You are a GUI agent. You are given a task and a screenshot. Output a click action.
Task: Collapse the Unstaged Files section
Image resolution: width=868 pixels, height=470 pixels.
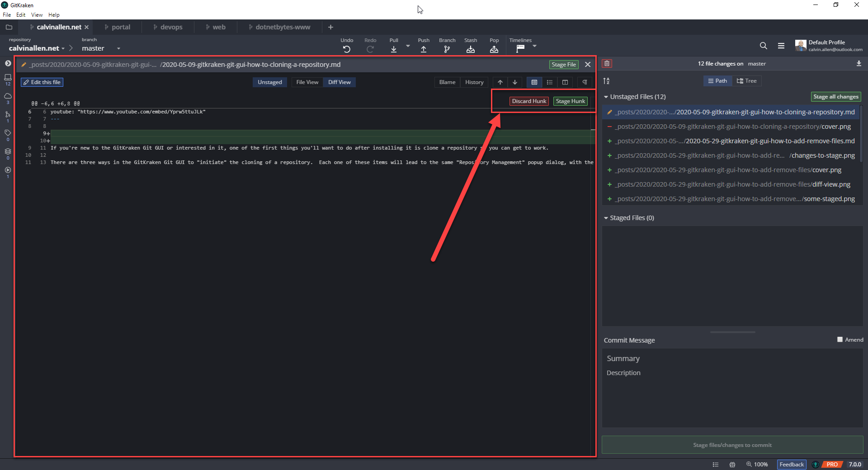click(606, 97)
